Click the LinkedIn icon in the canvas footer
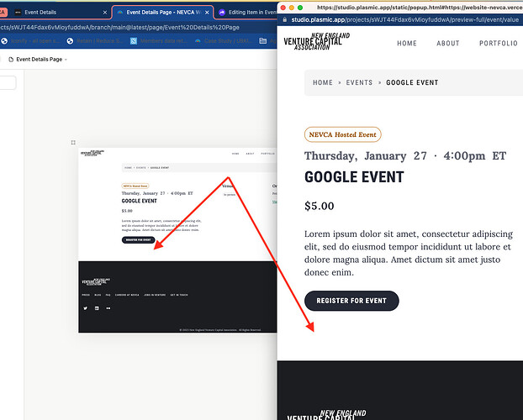Screen dimensions: 523x420 [97, 308]
